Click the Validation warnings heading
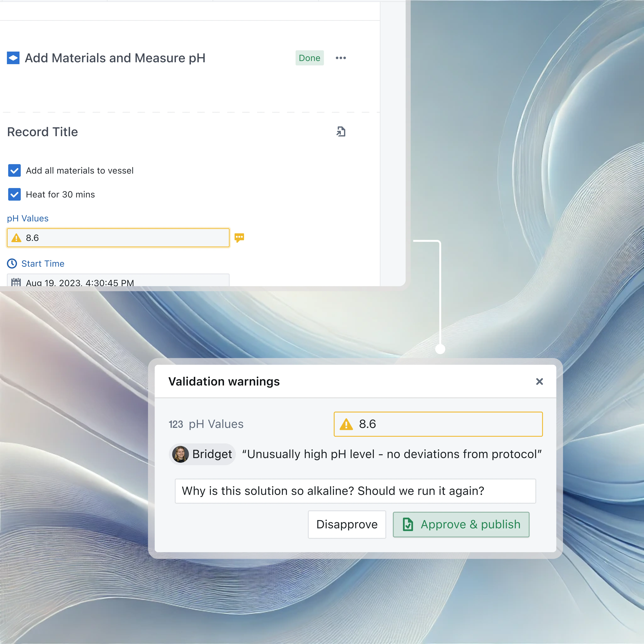644x644 pixels. tap(224, 381)
